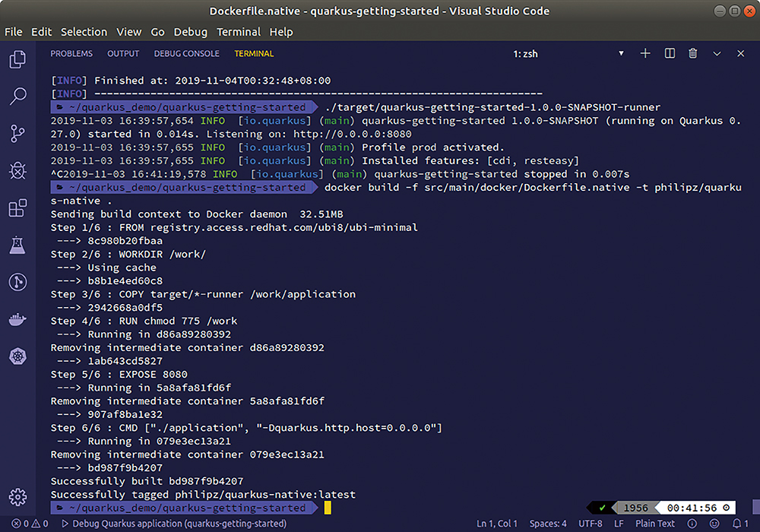Change language mode from Plain Text
This screenshot has width=760, height=532.
click(x=655, y=524)
